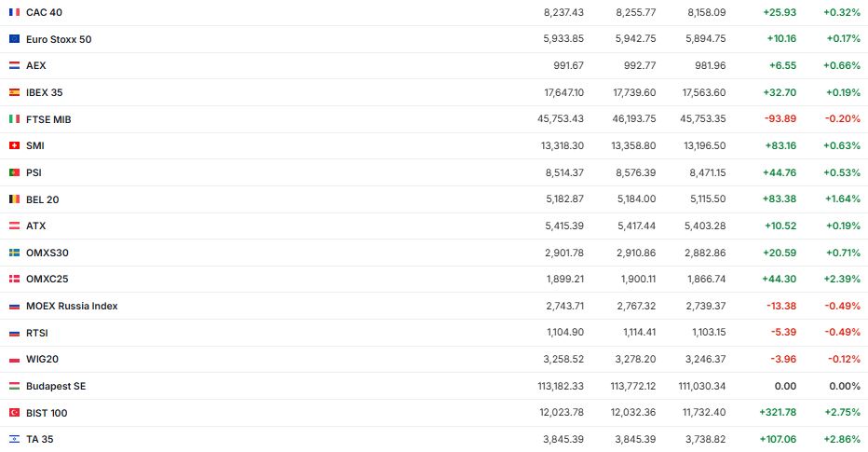Open the RTSI index link
Image resolution: width=868 pixels, height=452 pixels.
(x=36, y=333)
